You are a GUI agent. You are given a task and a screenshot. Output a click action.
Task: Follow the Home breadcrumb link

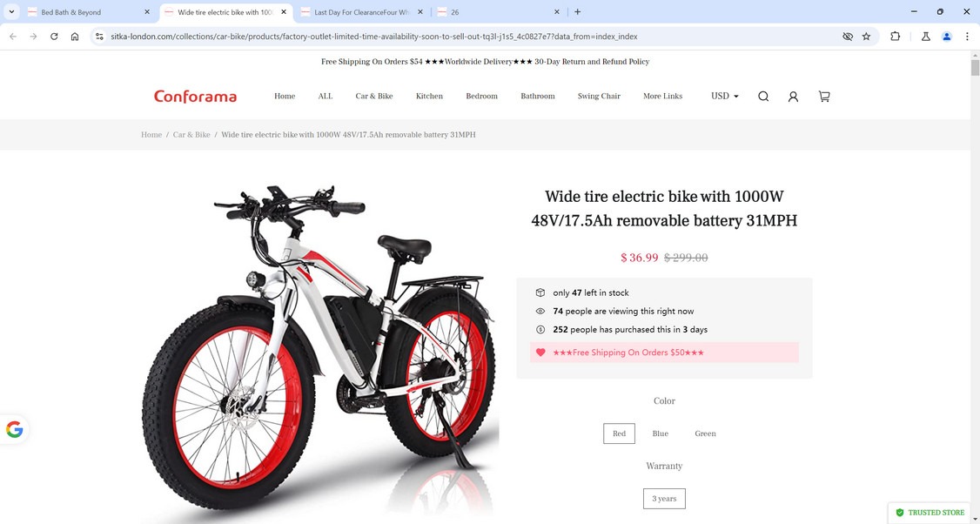[x=151, y=134]
